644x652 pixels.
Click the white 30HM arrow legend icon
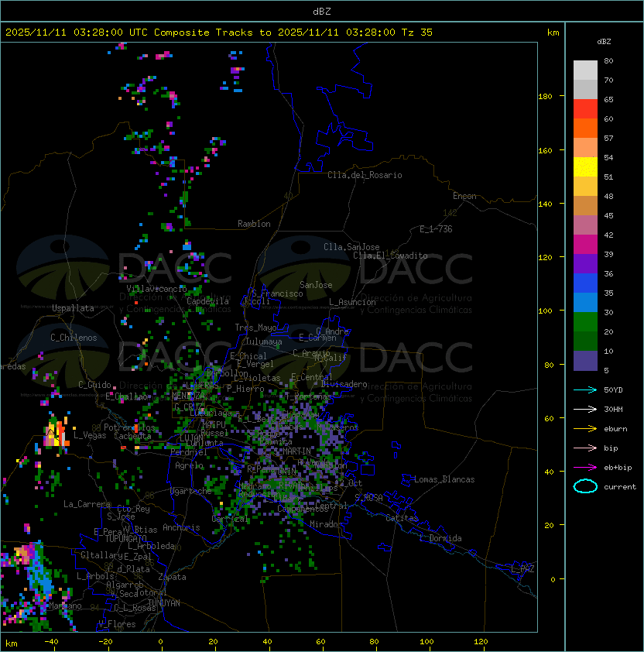[585, 409]
